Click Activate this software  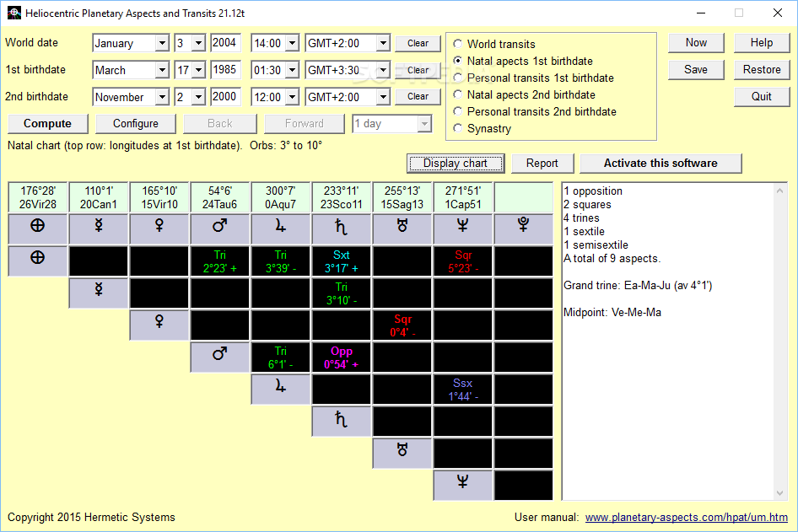(x=661, y=164)
